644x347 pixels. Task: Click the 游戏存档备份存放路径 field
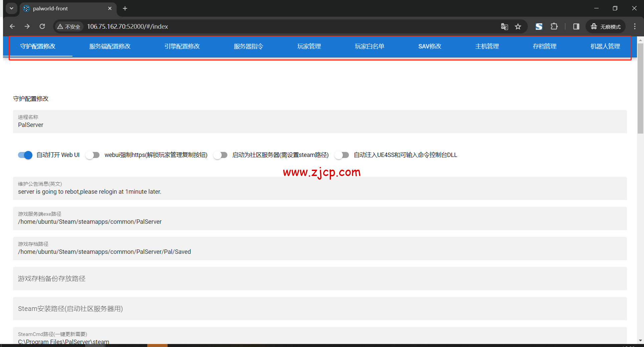[320, 279]
